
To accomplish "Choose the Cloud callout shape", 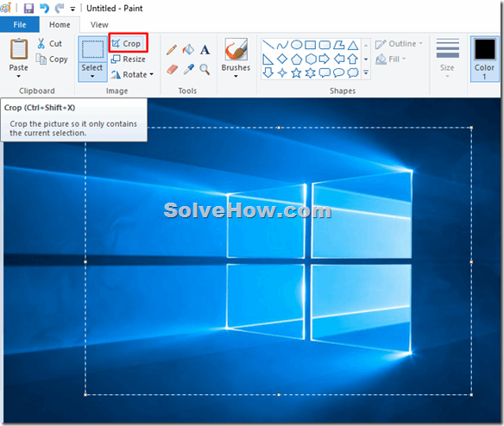I will tap(353, 73).
